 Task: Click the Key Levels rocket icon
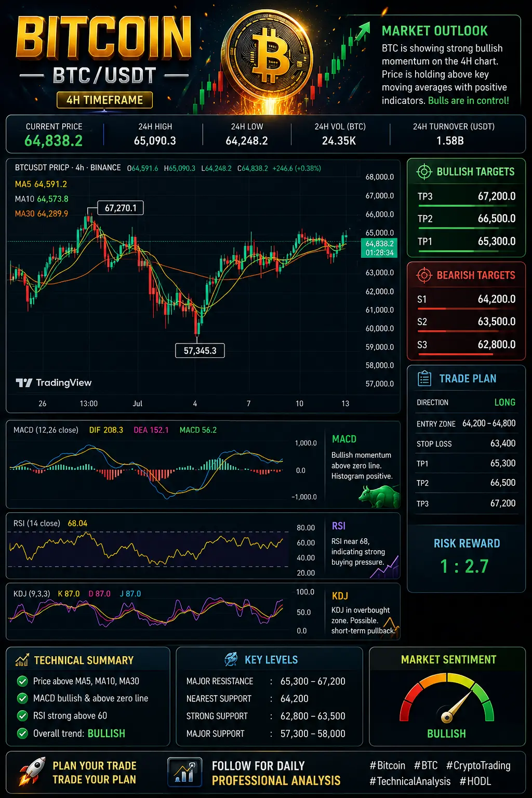[231, 659]
